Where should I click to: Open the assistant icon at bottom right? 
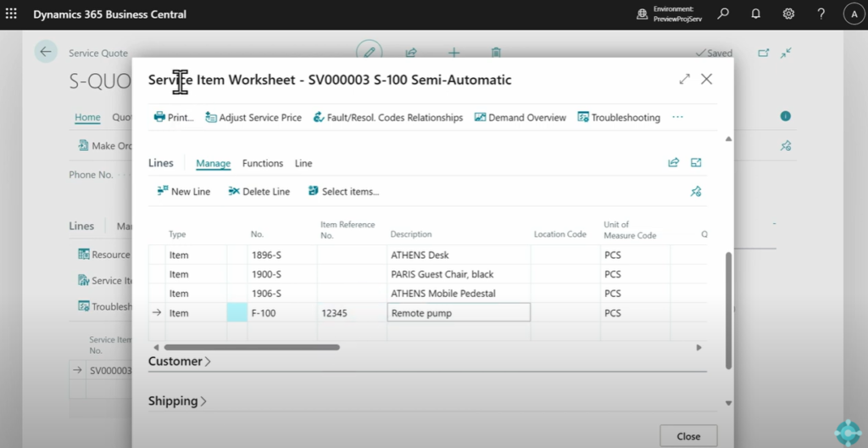[848, 433]
